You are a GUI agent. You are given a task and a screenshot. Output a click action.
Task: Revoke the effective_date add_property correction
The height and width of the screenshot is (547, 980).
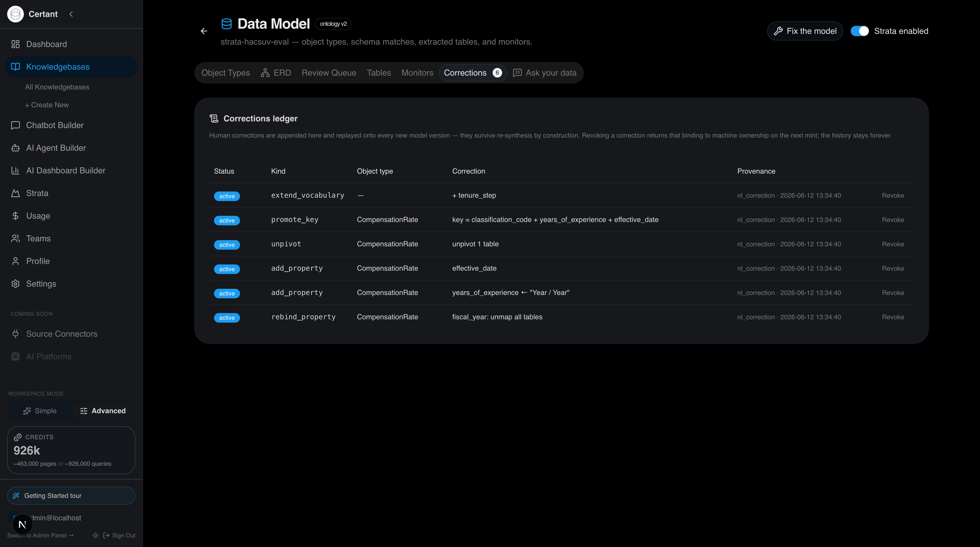893,268
